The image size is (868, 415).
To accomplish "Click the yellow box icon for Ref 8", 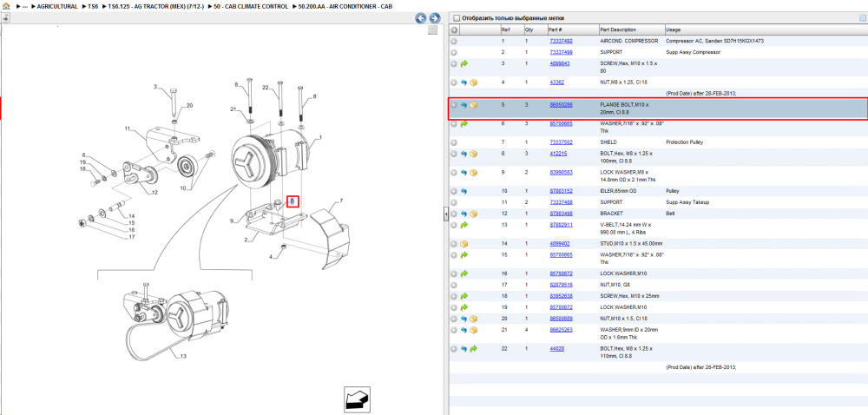I will click(x=474, y=154).
